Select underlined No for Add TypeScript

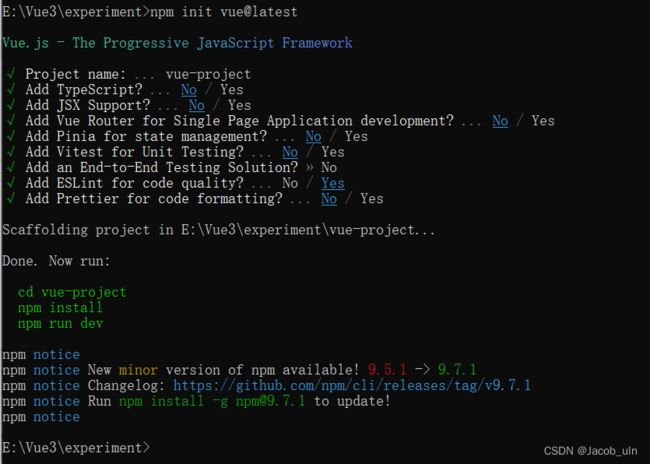tap(189, 90)
